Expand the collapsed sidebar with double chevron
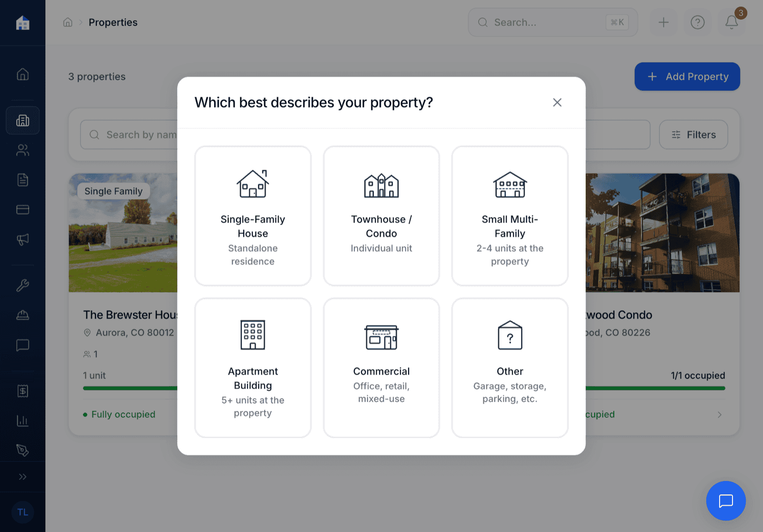This screenshot has width=763, height=532. [22, 476]
